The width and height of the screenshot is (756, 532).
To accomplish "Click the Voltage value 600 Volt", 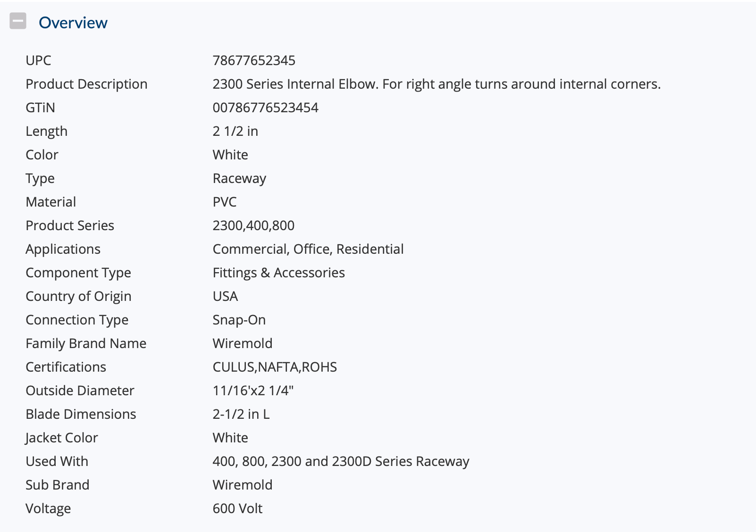I will (x=237, y=508).
